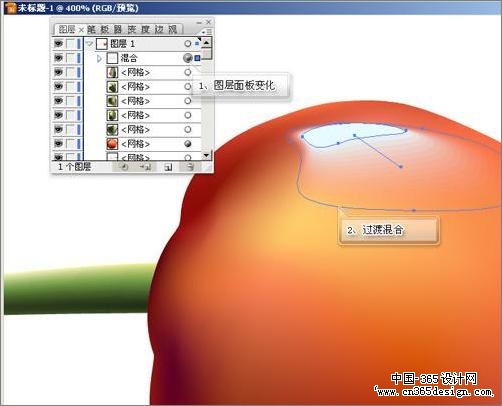Click the target circle of 图层 1
502x406 pixels.
click(x=188, y=44)
